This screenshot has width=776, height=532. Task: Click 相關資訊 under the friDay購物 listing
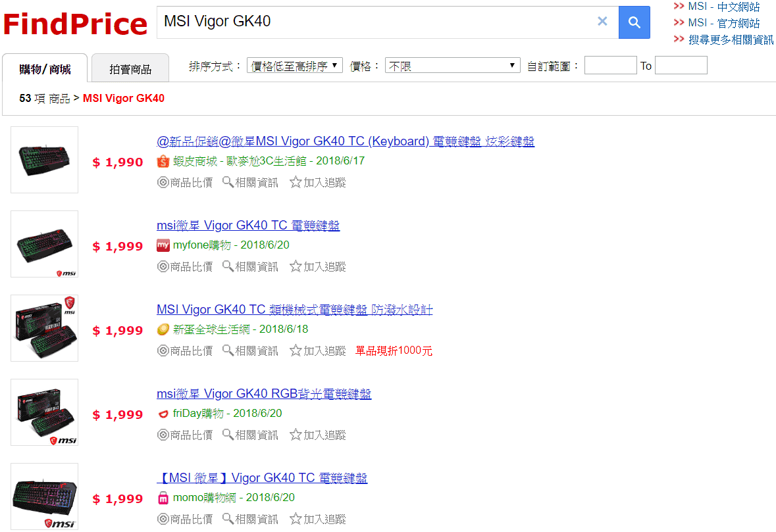tap(250, 435)
